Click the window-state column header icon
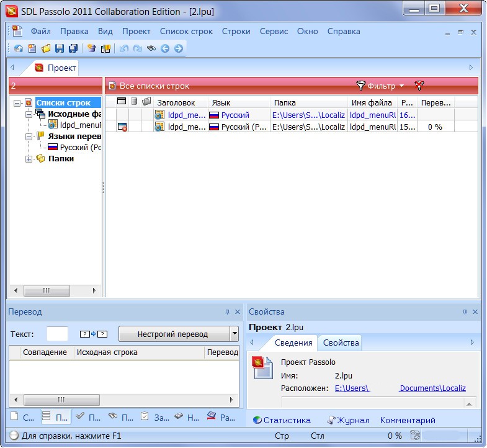This screenshot has width=487, height=448. point(122,101)
